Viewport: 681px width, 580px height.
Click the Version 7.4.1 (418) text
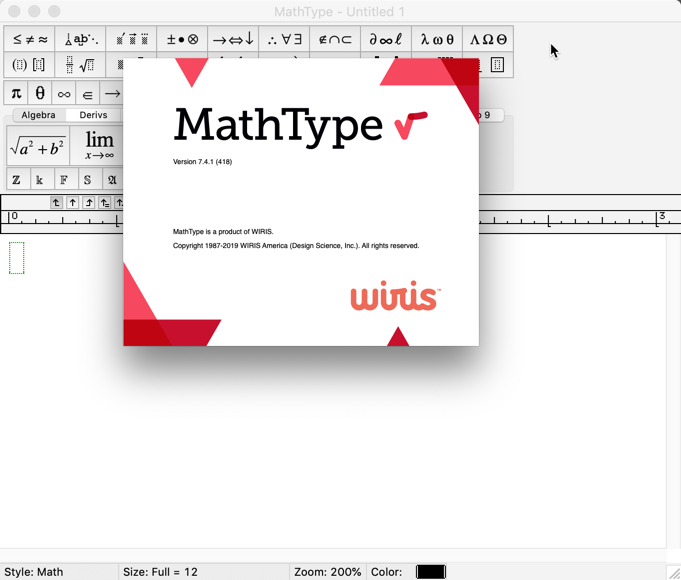(202, 162)
